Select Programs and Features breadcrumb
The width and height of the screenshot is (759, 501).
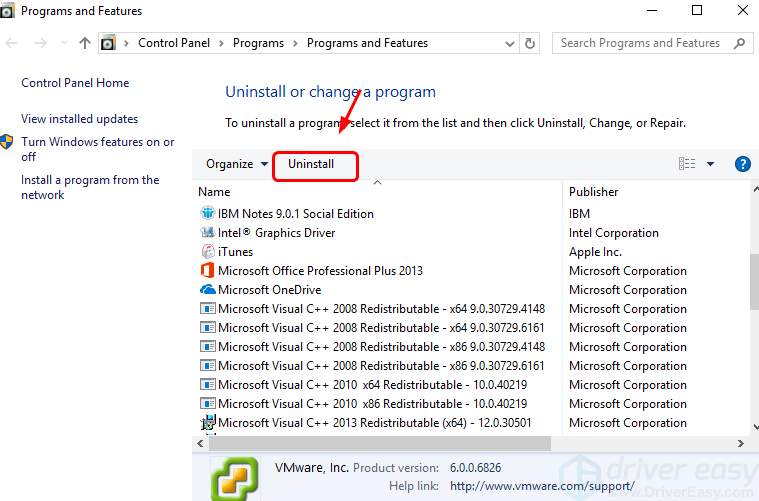click(367, 43)
